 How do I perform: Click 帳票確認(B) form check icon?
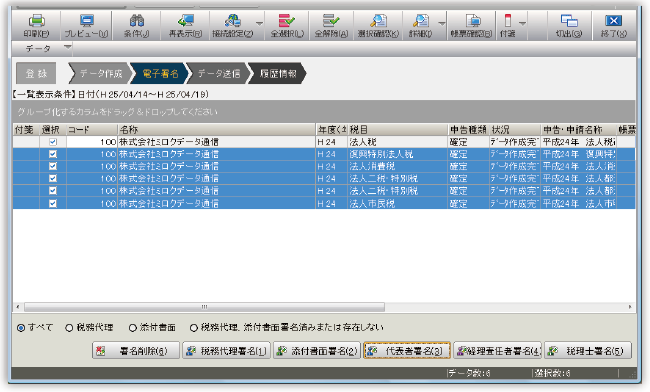[x=473, y=21]
